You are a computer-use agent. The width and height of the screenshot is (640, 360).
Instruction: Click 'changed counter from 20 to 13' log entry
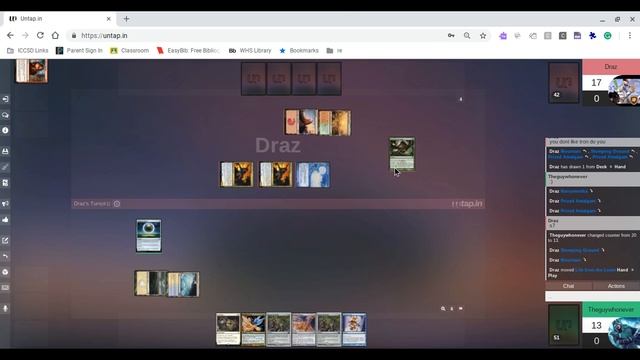(592, 238)
